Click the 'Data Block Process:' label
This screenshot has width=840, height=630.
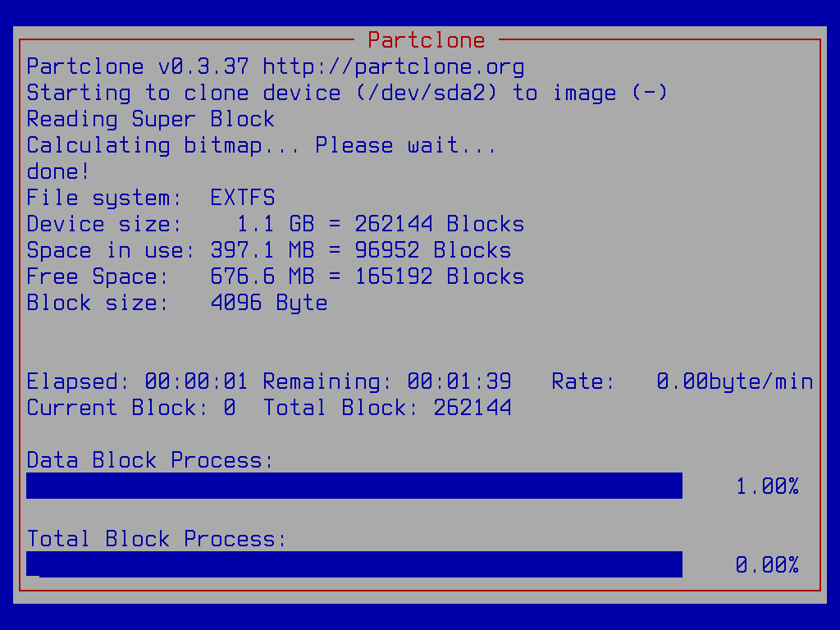(149, 460)
